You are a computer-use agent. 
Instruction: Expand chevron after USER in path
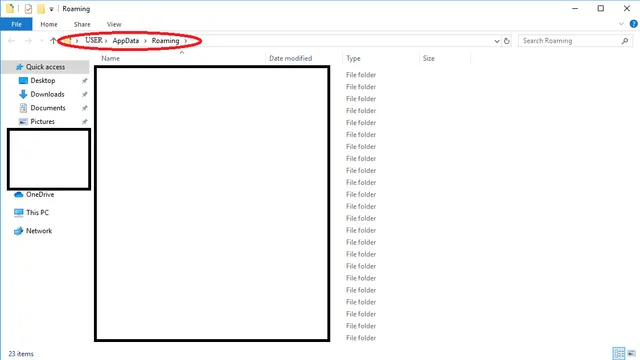click(x=106, y=41)
